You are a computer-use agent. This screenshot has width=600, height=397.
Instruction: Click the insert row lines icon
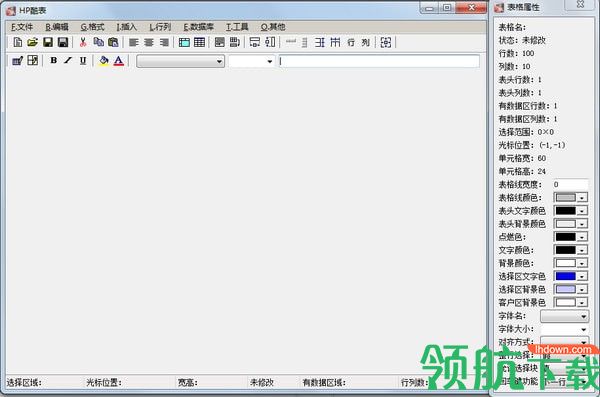(x=320, y=42)
